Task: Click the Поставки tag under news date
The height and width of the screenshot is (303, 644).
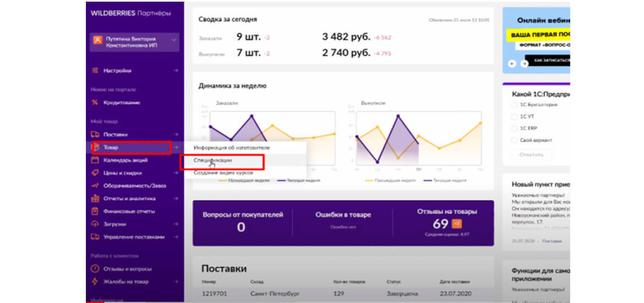Action: (552, 241)
